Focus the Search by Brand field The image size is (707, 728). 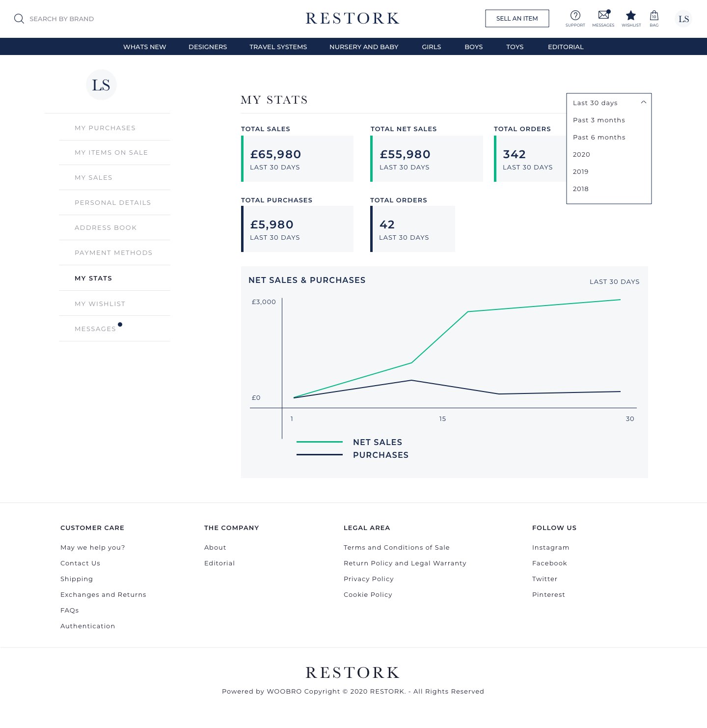coord(61,19)
